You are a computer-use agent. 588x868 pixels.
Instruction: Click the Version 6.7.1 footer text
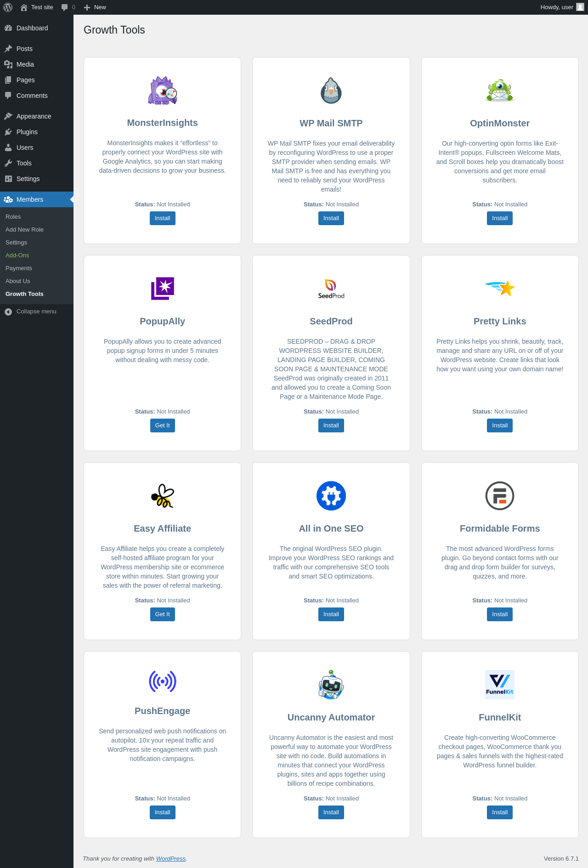coord(561,858)
